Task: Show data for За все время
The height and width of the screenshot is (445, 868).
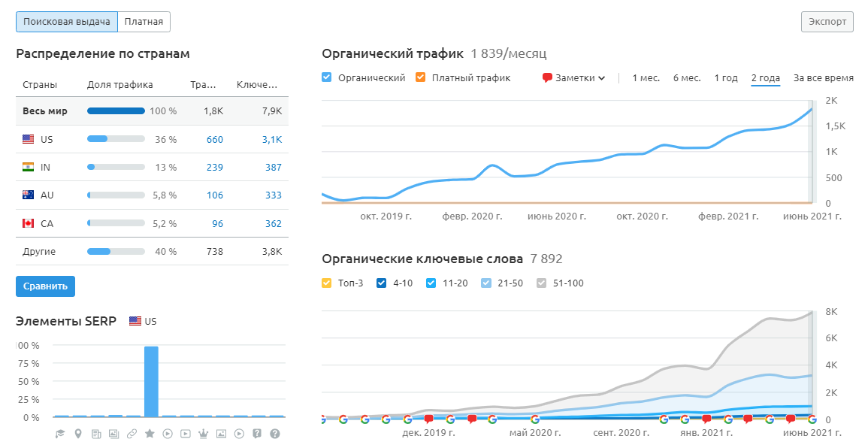Action: click(823, 77)
